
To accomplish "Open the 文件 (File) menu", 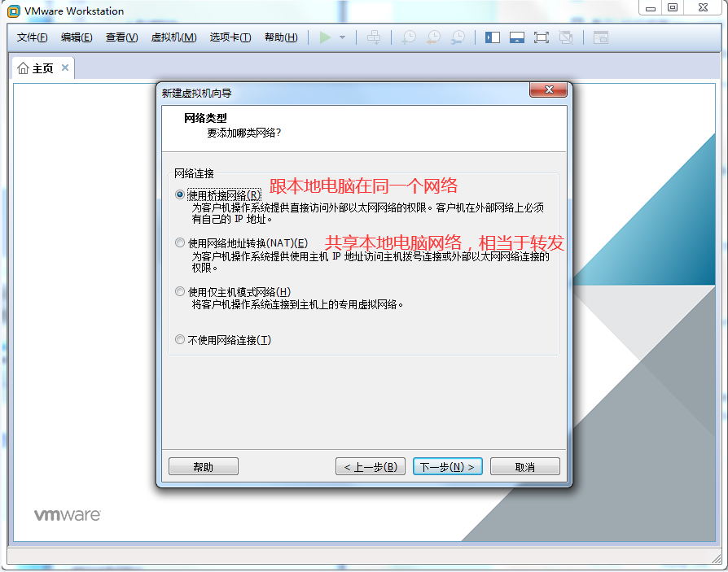I will click(x=33, y=37).
